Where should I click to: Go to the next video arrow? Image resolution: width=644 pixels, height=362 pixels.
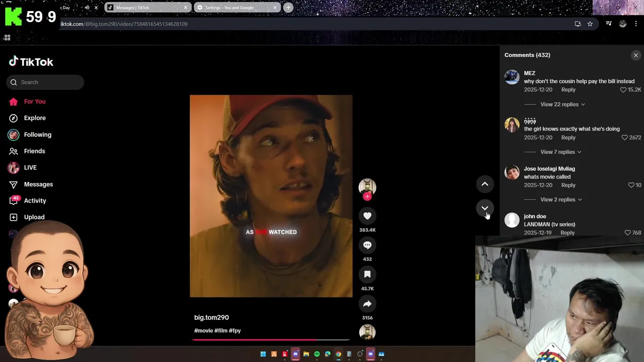pyautogui.click(x=485, y=208)
